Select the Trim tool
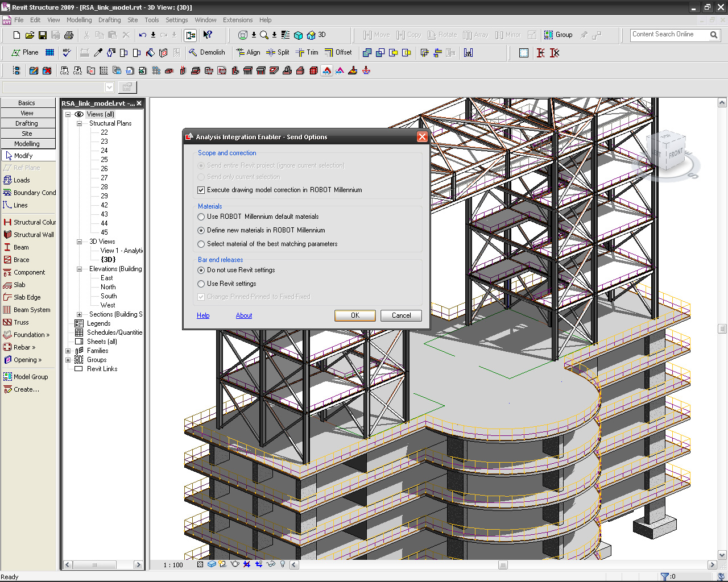 click(307, 52)
